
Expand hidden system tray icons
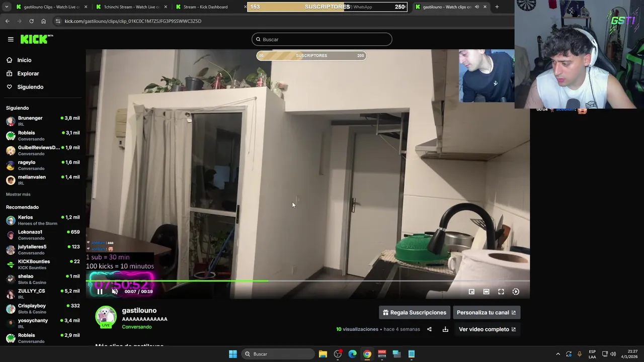(x=557, y=354)
